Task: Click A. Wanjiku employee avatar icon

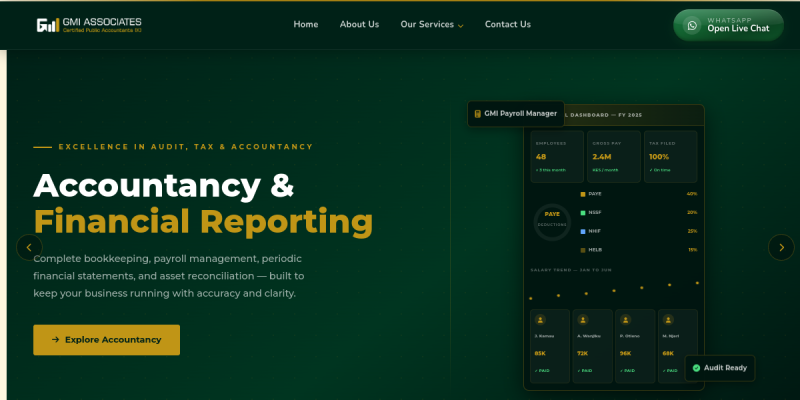Action: 583,321
